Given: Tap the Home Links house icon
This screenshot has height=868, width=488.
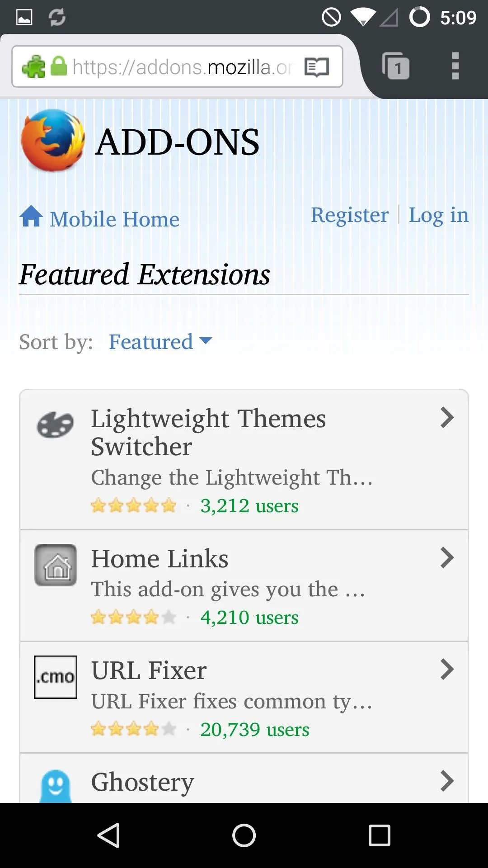Looking at the screenshot, I should pyautogui.click(x=56, y=565).
